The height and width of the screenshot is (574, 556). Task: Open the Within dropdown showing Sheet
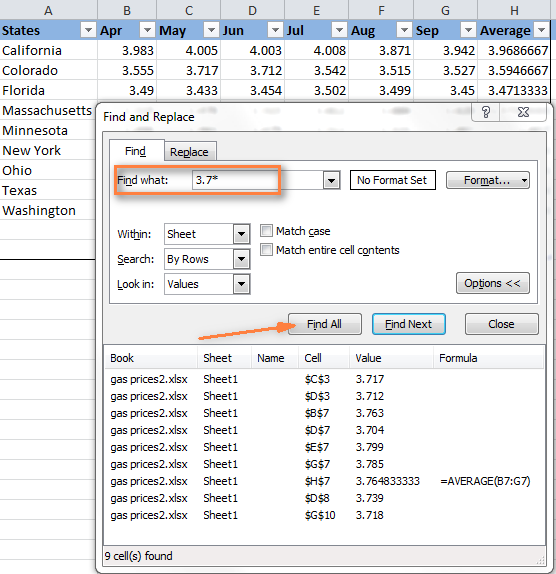click(242, 234)
